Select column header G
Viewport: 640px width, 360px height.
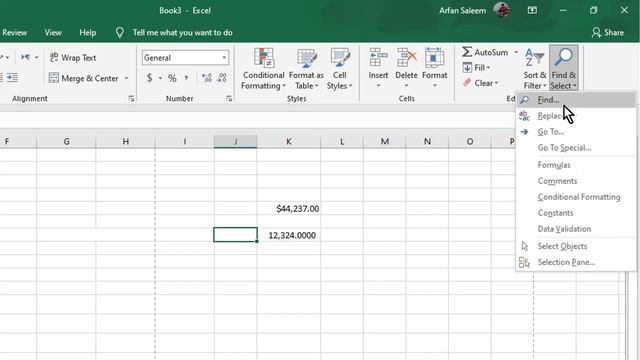(66, 141)
